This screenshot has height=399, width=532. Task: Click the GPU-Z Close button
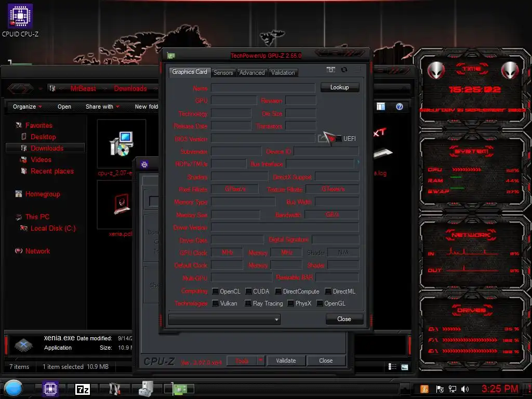[x=344, y=319]
